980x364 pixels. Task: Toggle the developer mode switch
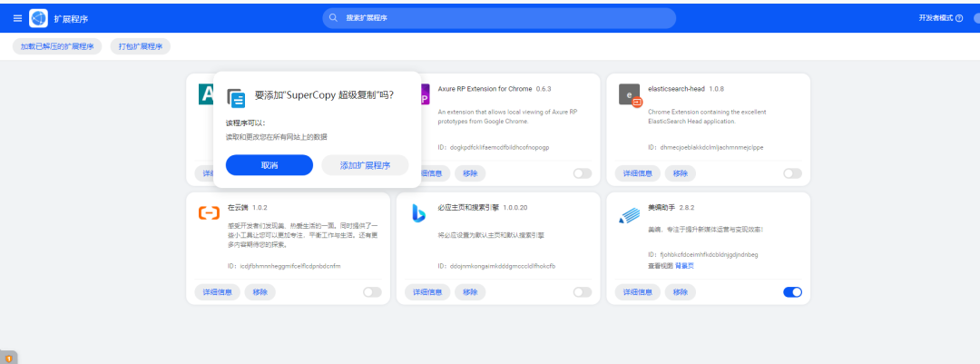tap(975, 18)
